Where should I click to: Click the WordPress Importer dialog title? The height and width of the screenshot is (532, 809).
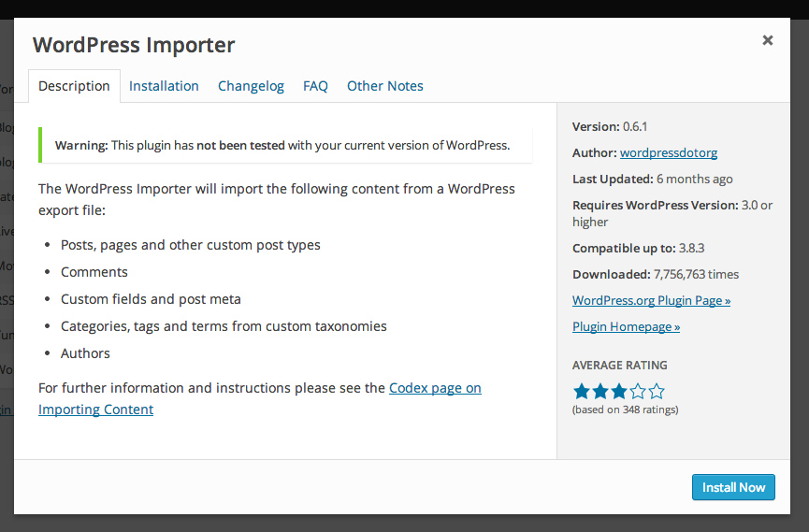click(x=134, y=45)
